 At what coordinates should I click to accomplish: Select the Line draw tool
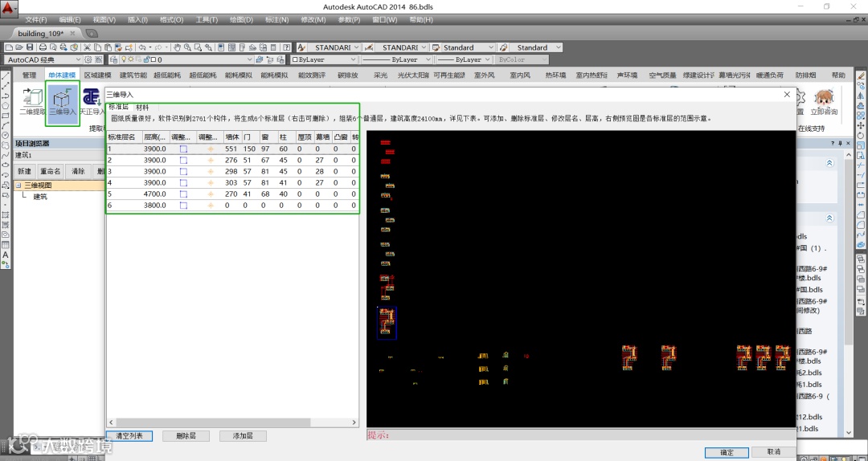click(x=6, y=76)
